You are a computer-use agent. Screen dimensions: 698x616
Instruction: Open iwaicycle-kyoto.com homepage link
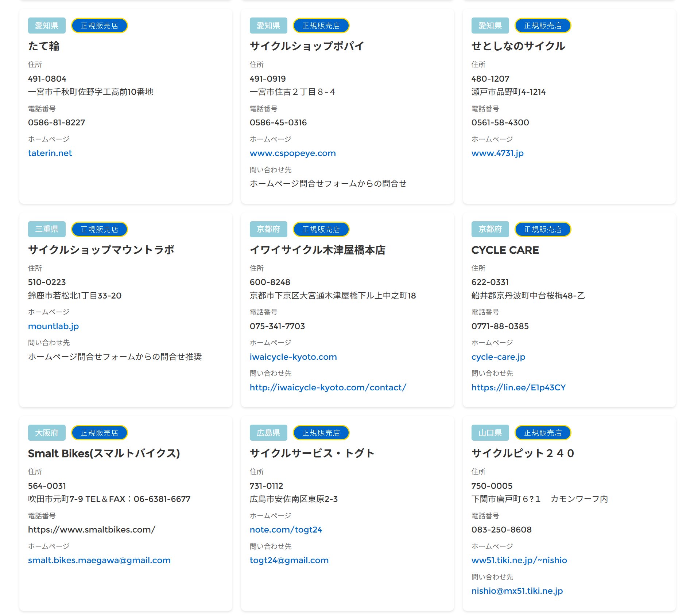pos(293,357)
